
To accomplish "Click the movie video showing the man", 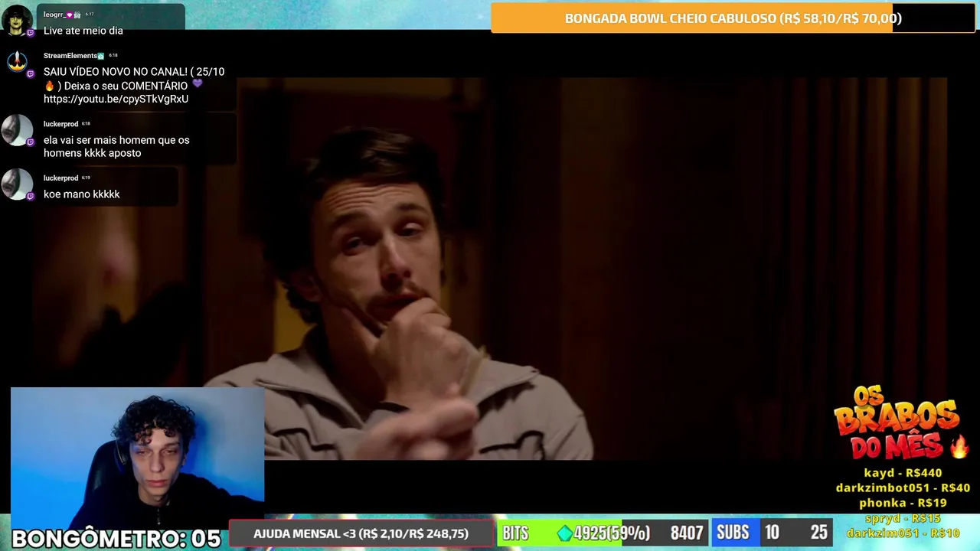I will (490, 268).
